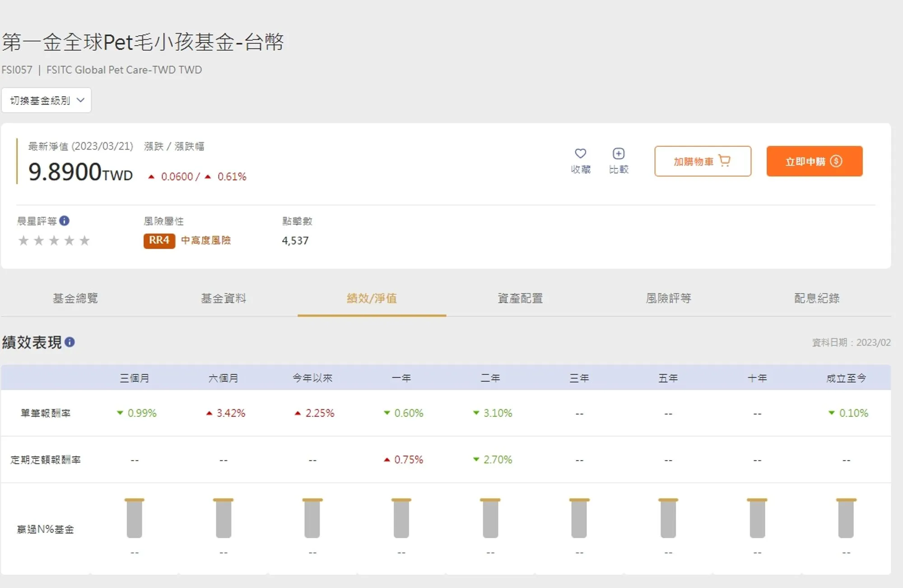Image resolution: width=903 pixels, height=588 pixels.
Task: Click the 三個月 percentile bar
Action: (x=135, y=518)
